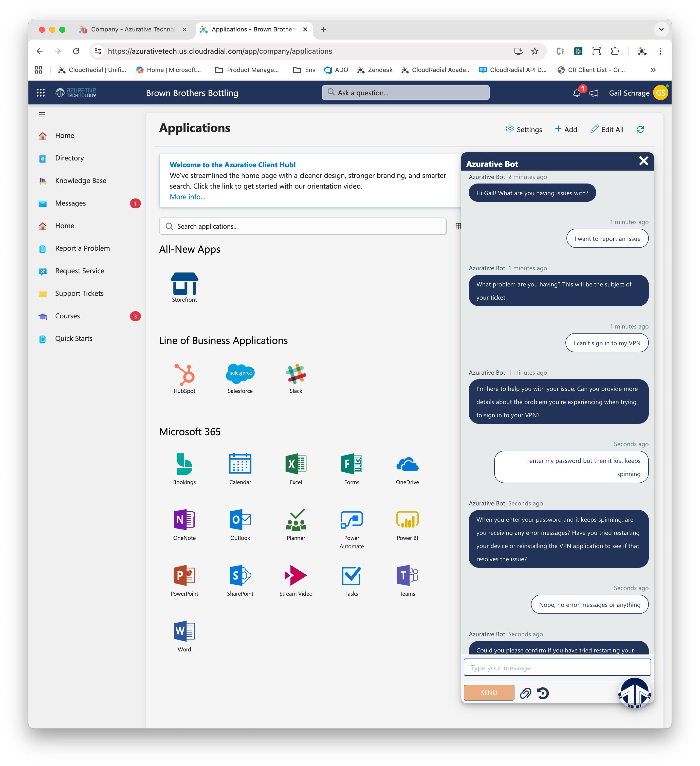
Task: Open the Zendesk bookmark
Action: [x=375, y=70]
